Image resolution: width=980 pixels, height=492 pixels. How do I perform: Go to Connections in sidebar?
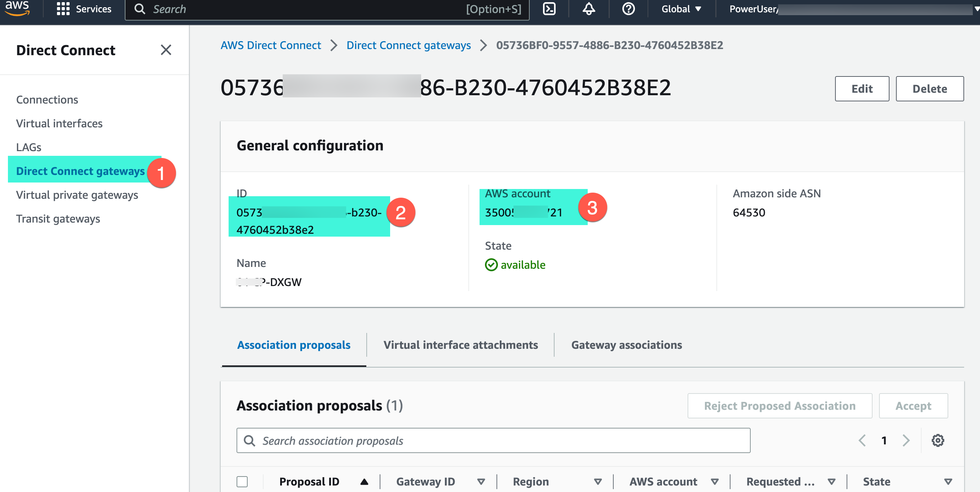[47, 100]
